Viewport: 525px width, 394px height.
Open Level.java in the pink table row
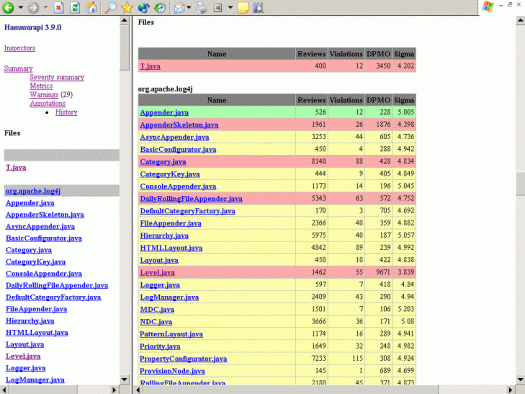157,272
